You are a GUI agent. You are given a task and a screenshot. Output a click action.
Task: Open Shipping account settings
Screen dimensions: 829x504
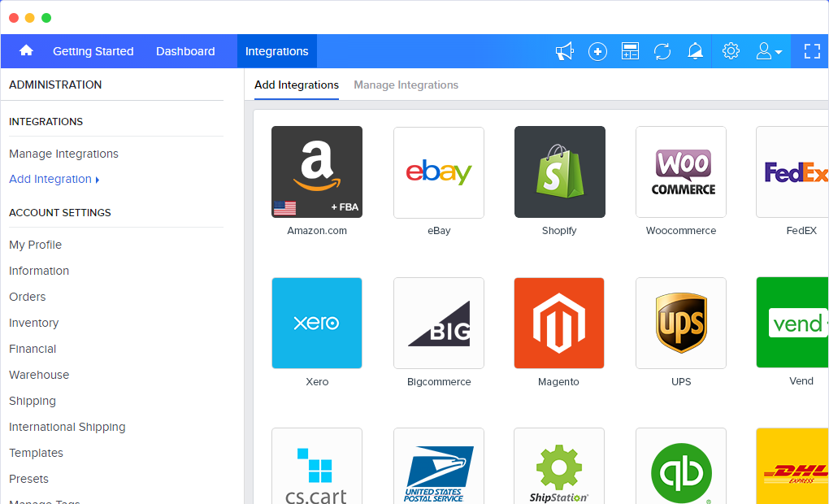click(33, 401)
